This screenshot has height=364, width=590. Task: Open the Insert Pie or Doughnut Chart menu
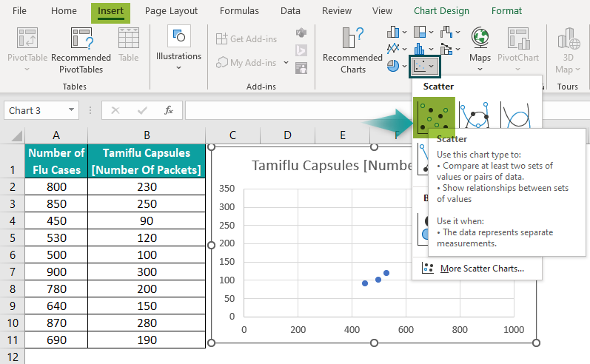point(397,66)
